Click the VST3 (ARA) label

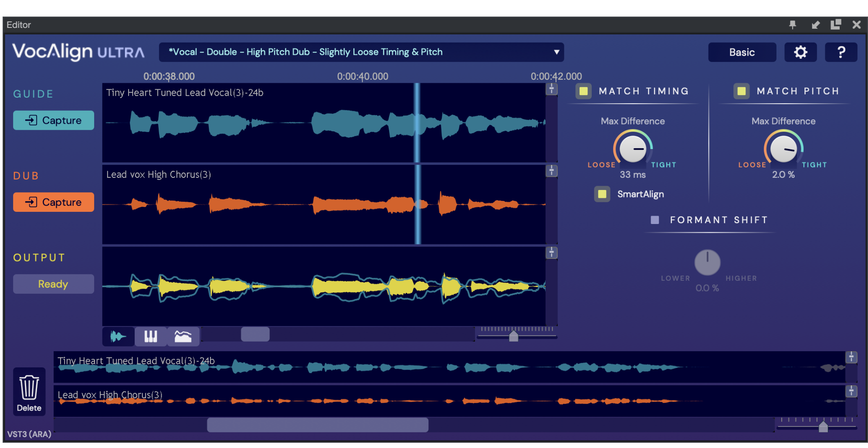point(29,434)
